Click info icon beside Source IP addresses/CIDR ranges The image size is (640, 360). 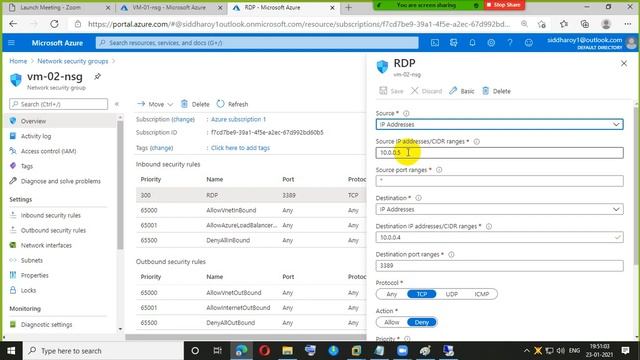click(476, 142)
